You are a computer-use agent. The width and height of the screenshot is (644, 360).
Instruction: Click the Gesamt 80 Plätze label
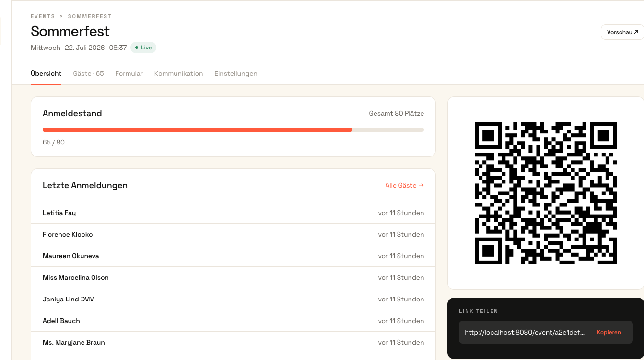tap(396, 113)
